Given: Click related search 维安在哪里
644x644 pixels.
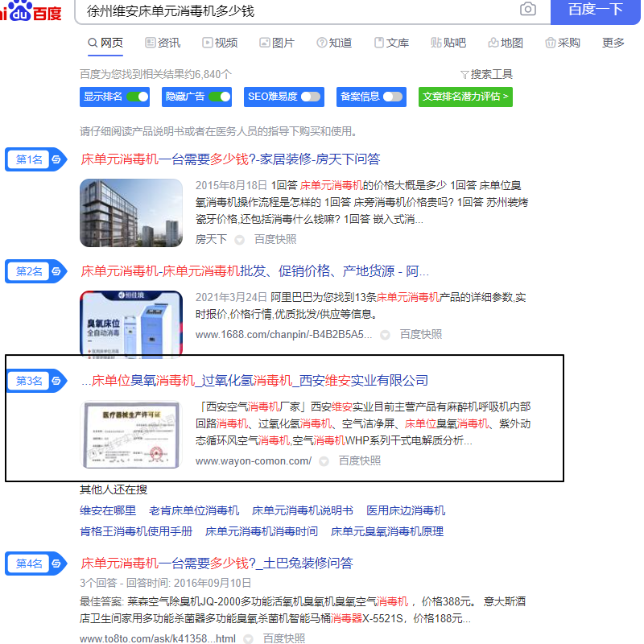Looking at the screenshot, I should tap(108, 511).
